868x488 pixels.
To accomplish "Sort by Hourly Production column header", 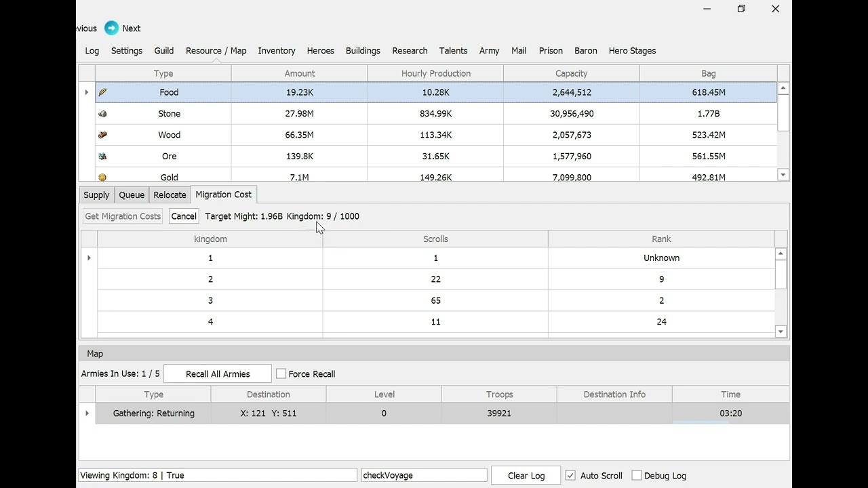I will tap(435, 73).
